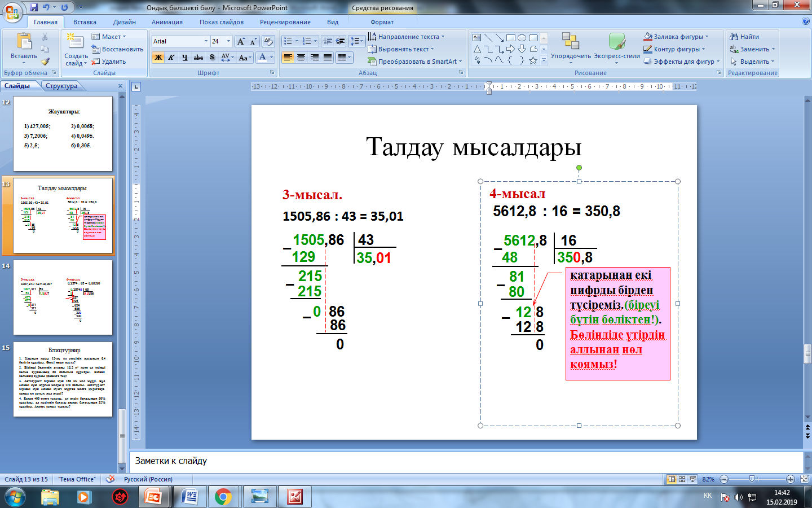Open the Insert (Вставка) ribbon tab
Screen dimensions: 812x508
click(85, 22)
